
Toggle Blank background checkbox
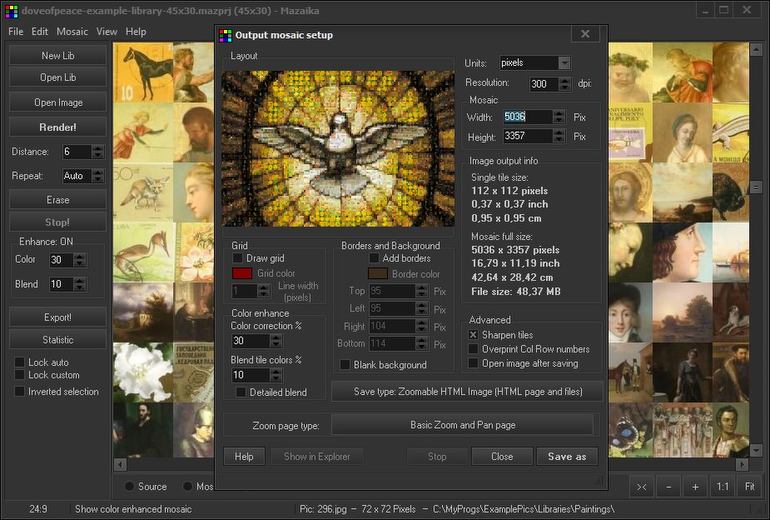(x=345, y=365)
